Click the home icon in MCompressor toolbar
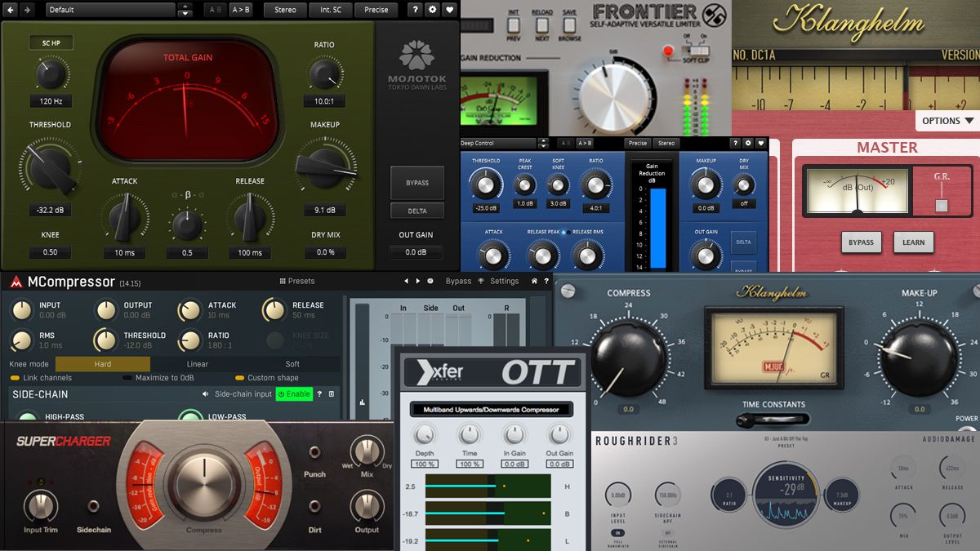 point(535,280)
